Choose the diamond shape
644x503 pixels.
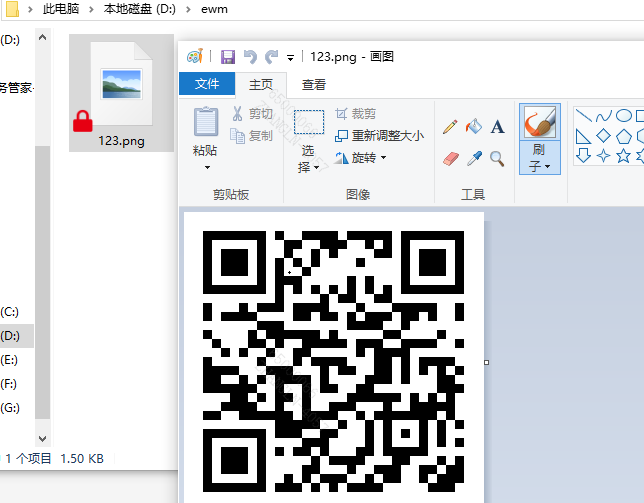(x=603, y=136)
